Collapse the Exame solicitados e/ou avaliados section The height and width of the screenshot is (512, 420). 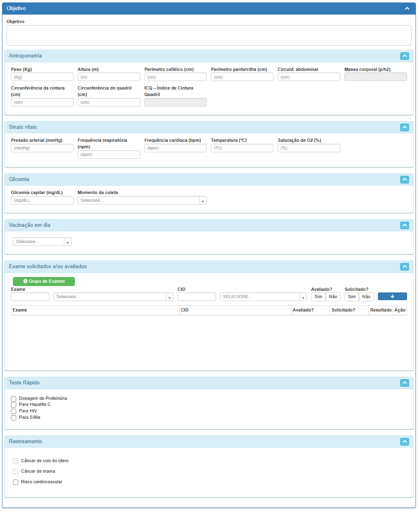(x=404, y=267)
